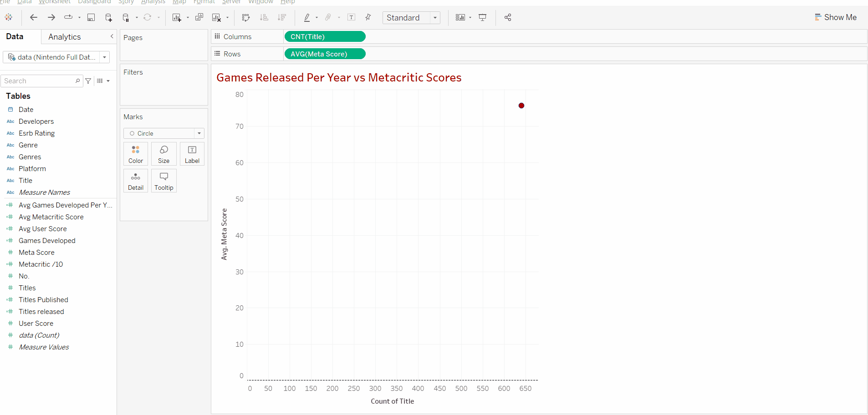Image resolution: width=868 pixels, height=415 pixels.
Task: Click the Share workbook icon
Action: coord(508,18)
